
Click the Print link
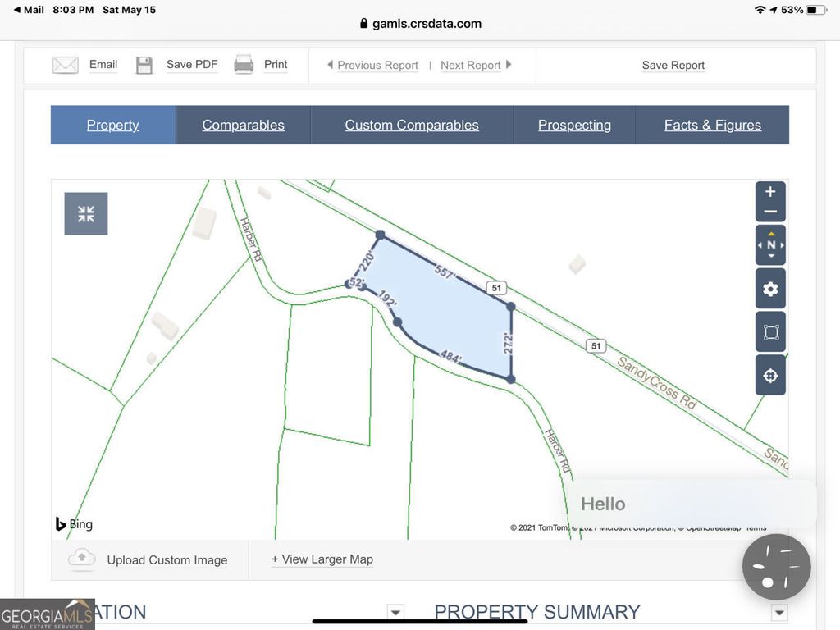point(276,64)
